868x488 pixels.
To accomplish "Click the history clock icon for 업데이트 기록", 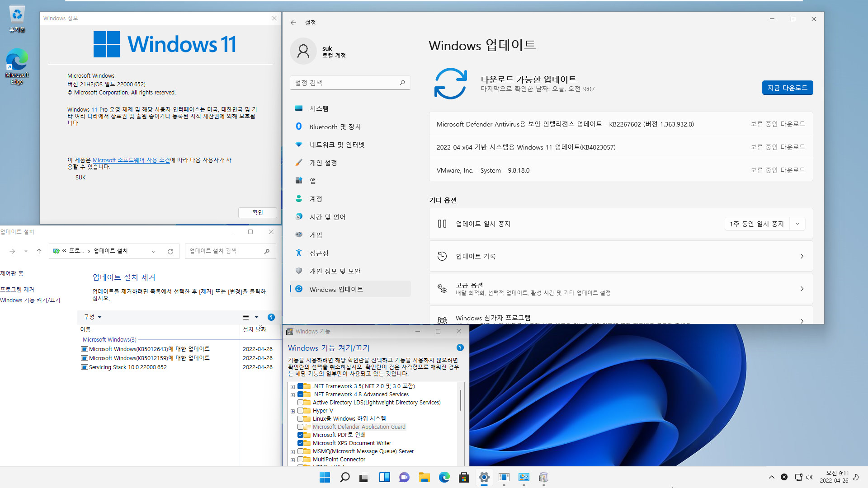I will tap(442, 256).
